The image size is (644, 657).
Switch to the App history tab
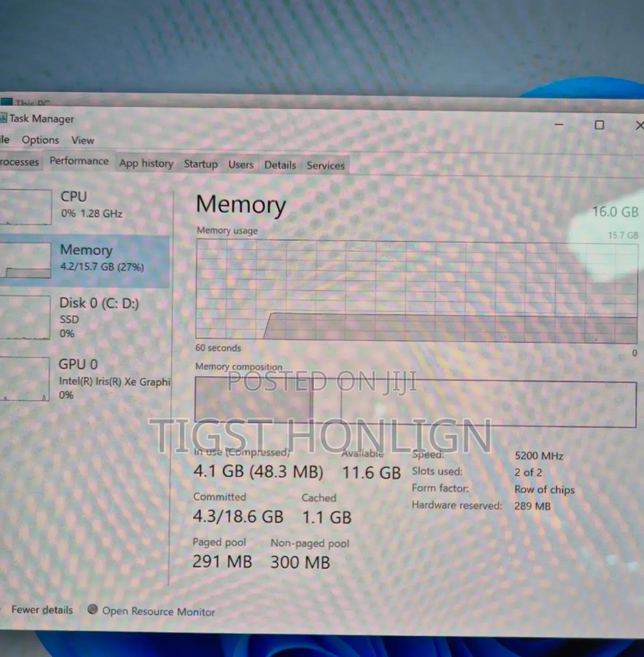point(146,163)
